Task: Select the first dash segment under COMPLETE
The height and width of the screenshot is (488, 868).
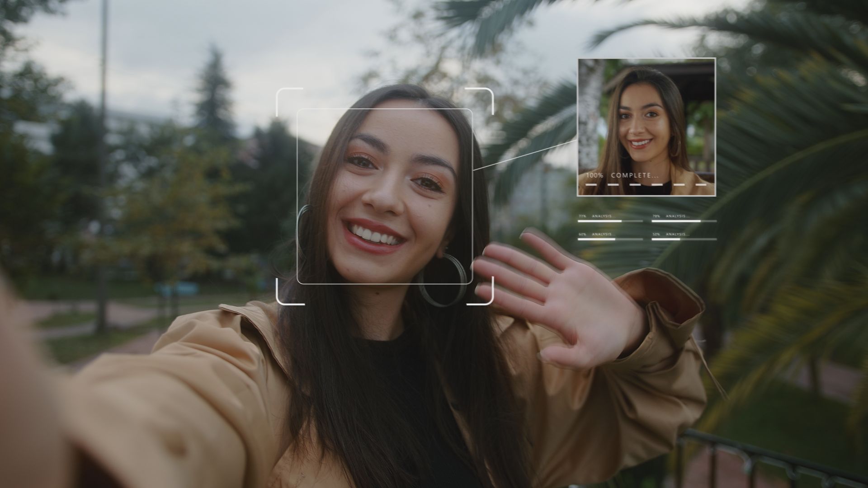Action: coord(591,185)
